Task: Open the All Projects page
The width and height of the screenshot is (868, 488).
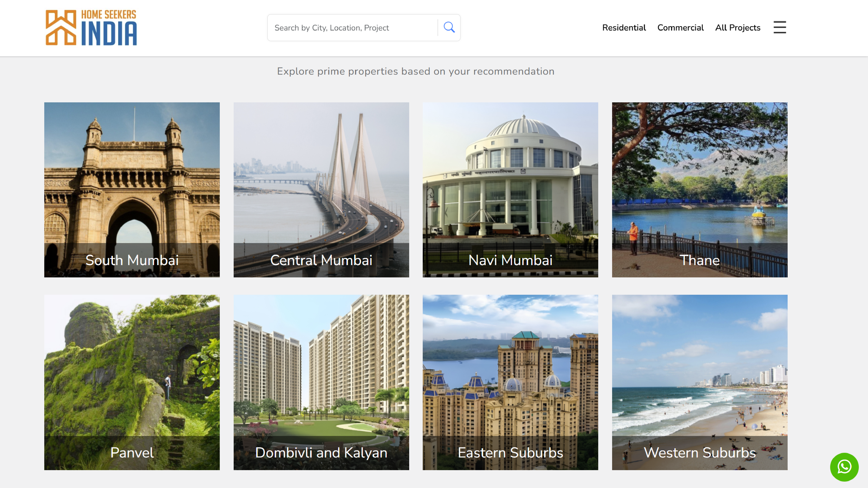Action: tap(738, 28)
